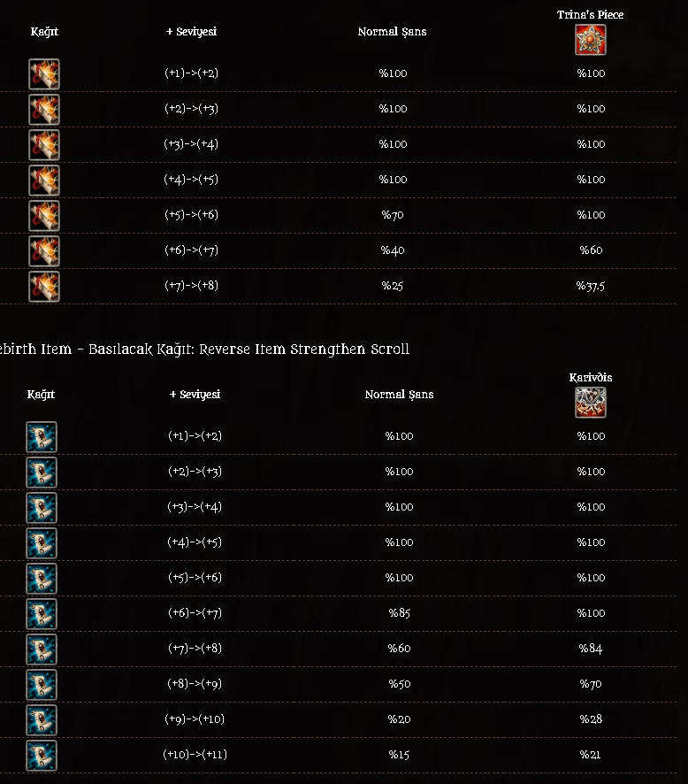Viewport: 688px width, 784px height.
Task: Click the fire scroll icon for (+7)->(+8)
Action: [44, 287]
